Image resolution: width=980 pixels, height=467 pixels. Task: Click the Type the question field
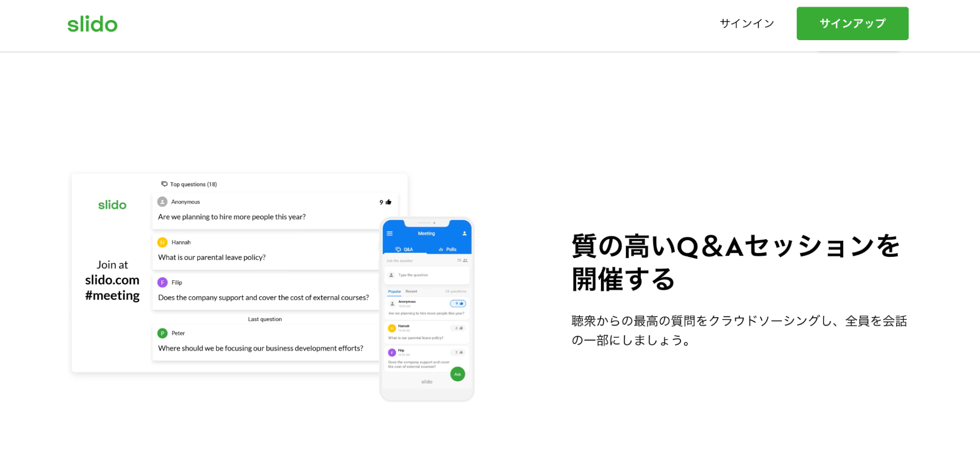[x=427, y=275]
